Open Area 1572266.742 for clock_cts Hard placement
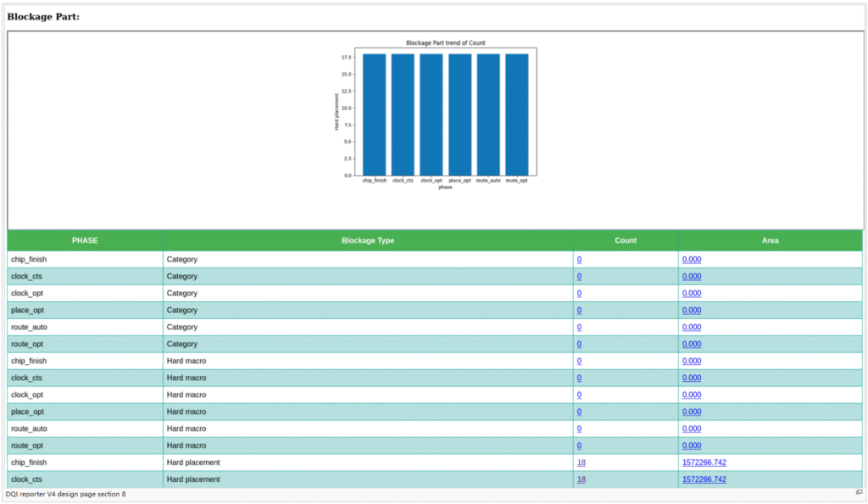This screenshot has width=868, height=504. pyautogui.click(x=704, y=479)
